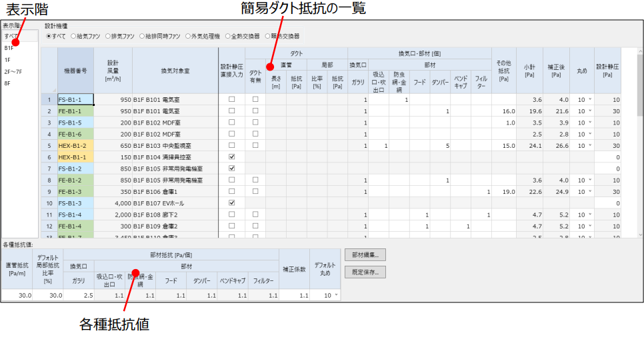Select 8F in the floor list
Screen dimensions: 644x337
(7, 83)
